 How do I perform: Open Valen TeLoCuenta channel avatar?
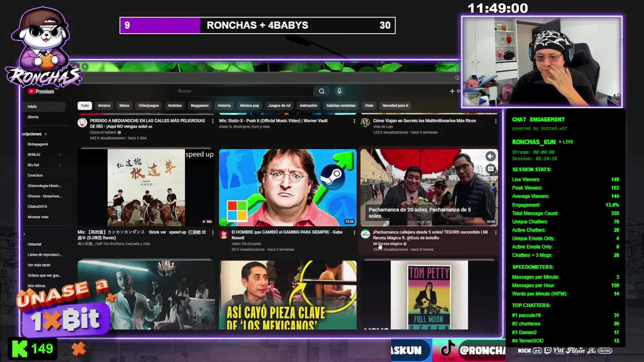coord(224,234)
